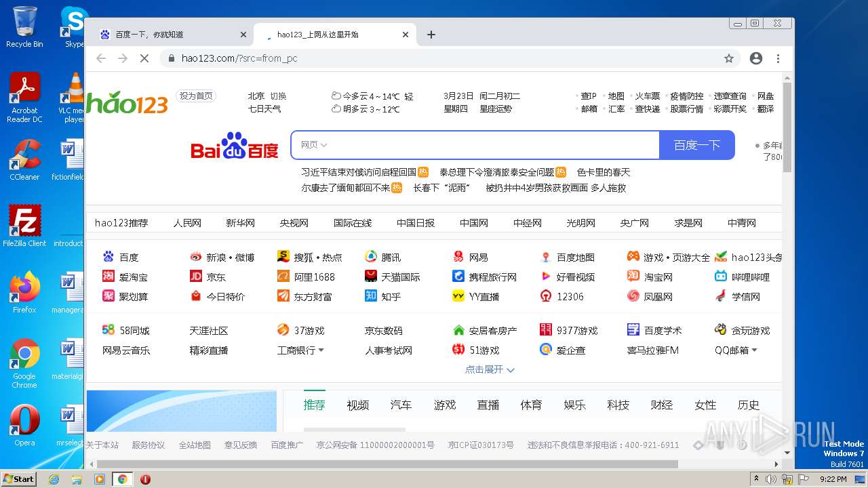Click the stop loading button
The image size is (868, 488).
coord(144,58)
